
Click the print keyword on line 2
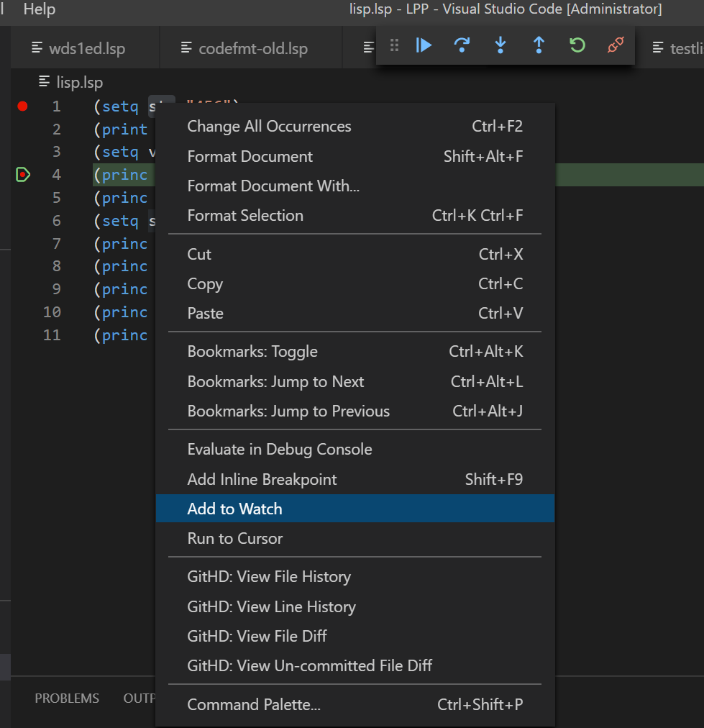tap(124, 129)
